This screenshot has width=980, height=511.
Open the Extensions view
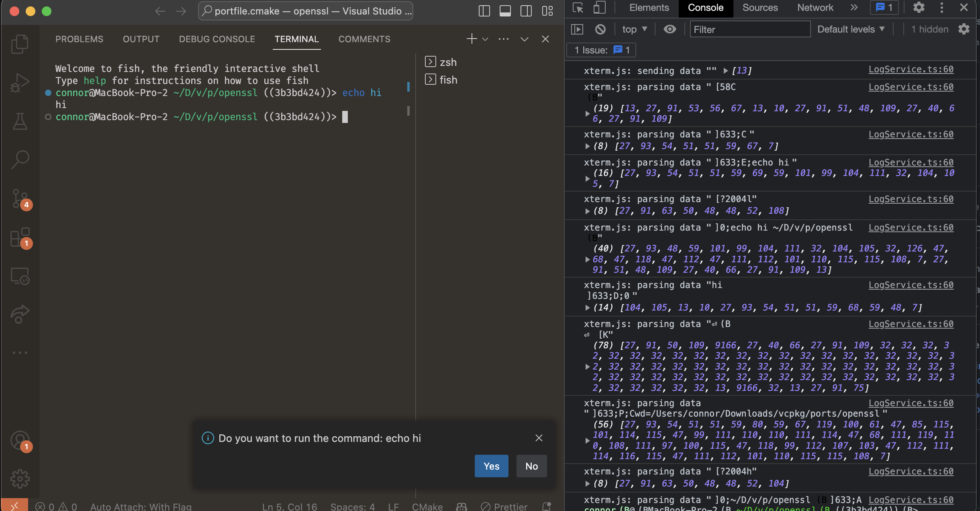tap(21, 238)
